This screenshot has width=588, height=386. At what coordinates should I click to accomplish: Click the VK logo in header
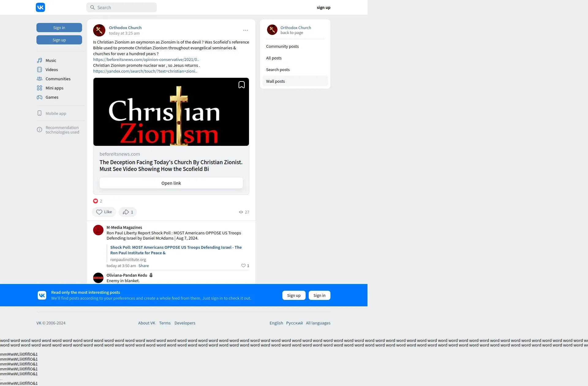(40, 7)
